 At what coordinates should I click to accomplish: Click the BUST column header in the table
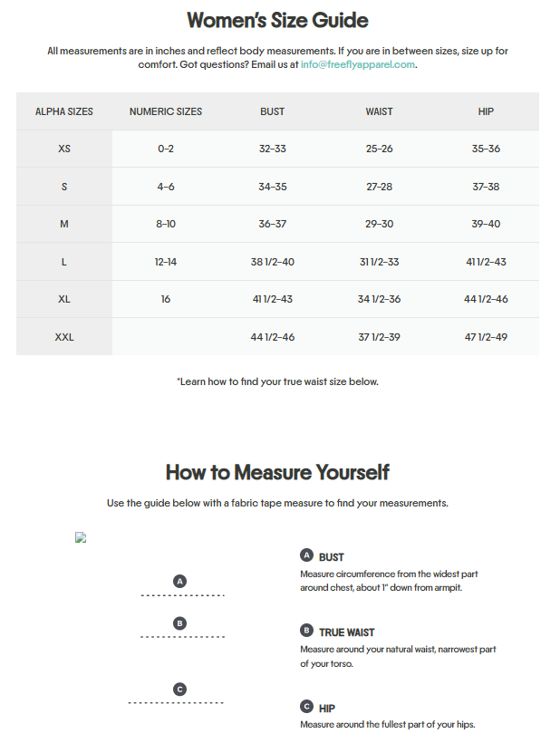272,111
